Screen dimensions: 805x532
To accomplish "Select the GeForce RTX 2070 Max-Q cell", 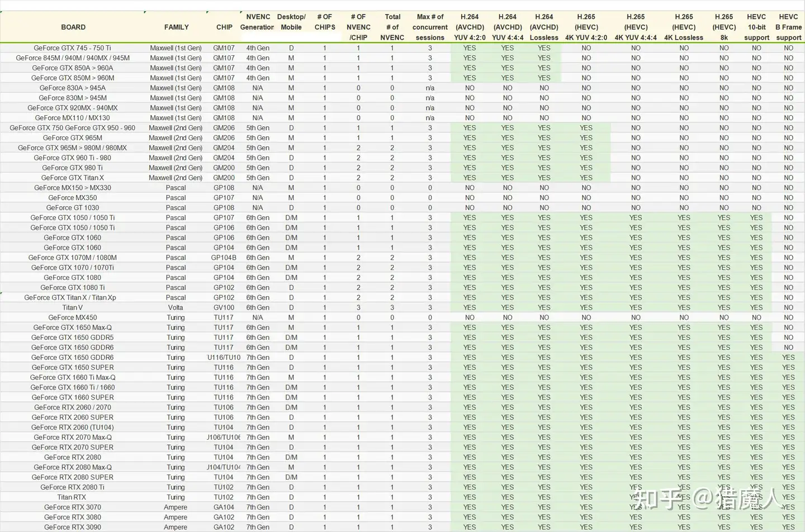I will pyautogui.click(x=73, y=438).
